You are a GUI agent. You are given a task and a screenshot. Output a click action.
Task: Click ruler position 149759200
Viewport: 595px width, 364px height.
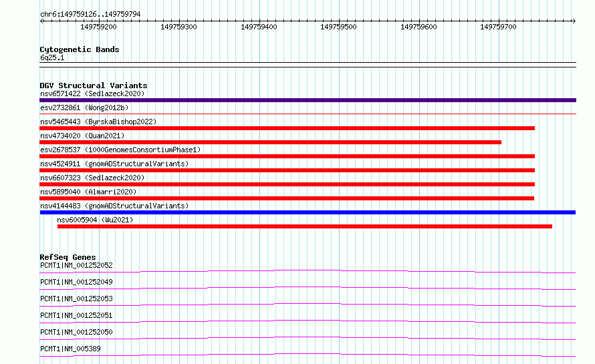98,27
